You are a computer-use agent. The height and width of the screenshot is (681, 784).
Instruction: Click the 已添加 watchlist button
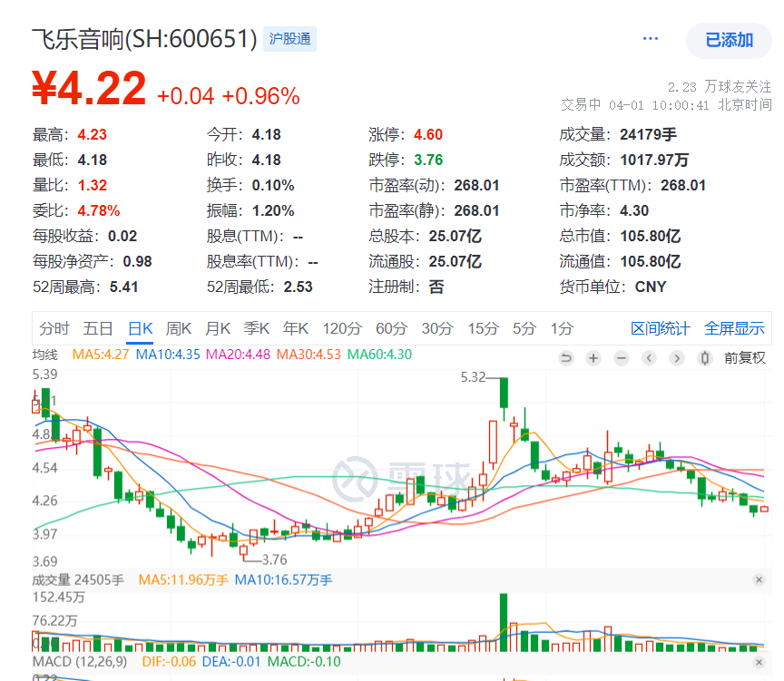(x=729, y=40)
